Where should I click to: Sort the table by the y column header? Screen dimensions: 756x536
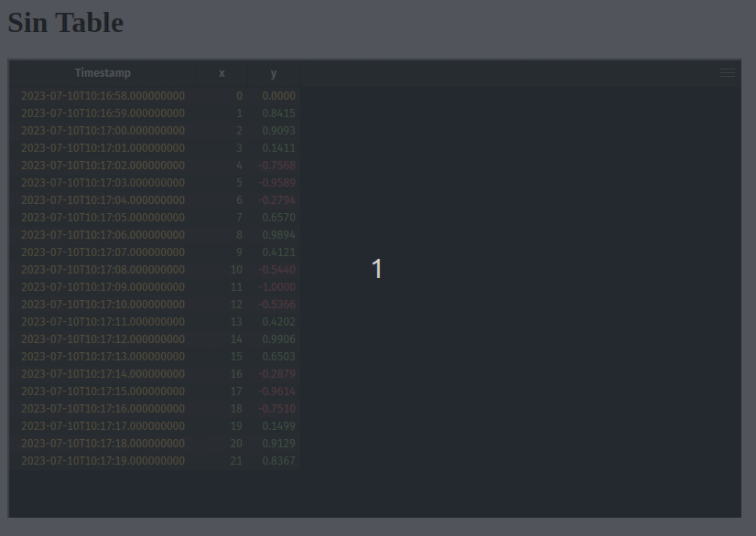274,73
